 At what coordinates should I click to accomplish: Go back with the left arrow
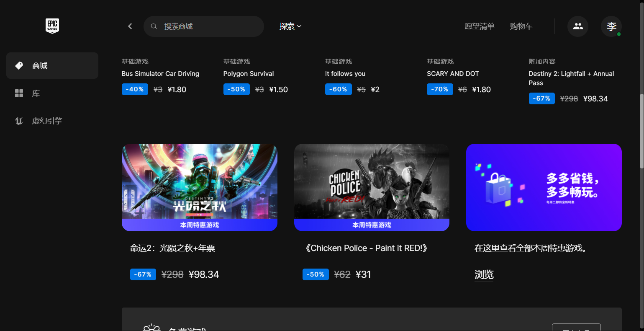pos(130,26)
